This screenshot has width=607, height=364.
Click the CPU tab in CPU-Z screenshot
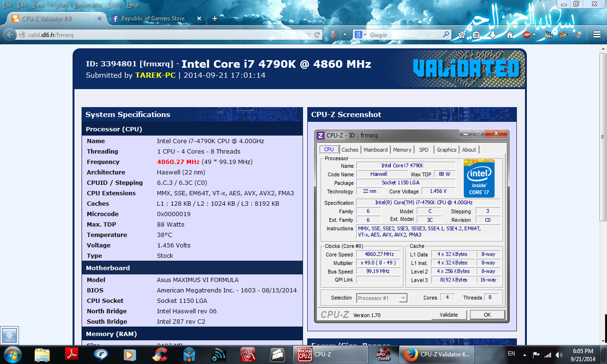[x=329, y=149]
